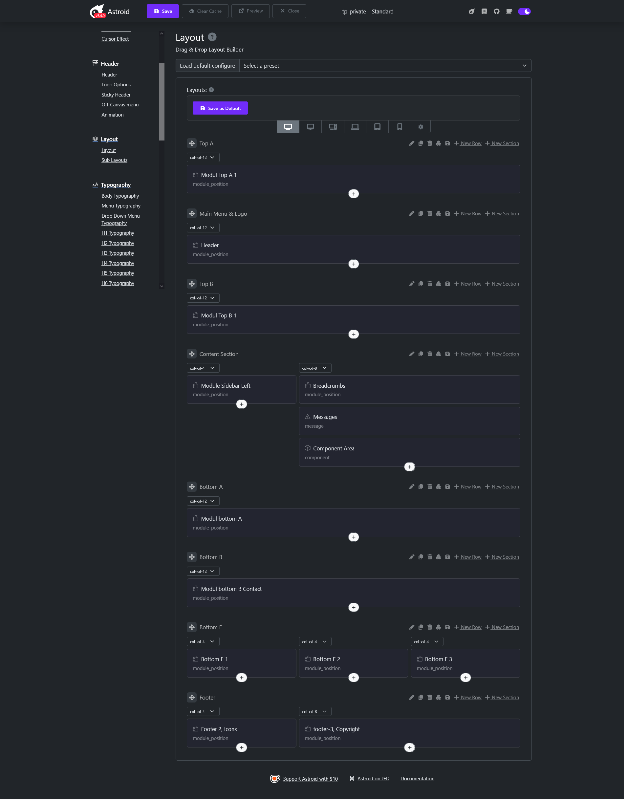Image resolution: width=624 pixels, height=800 pixels.
Task: Select the desktop device view icon
Action: (288, 127)
